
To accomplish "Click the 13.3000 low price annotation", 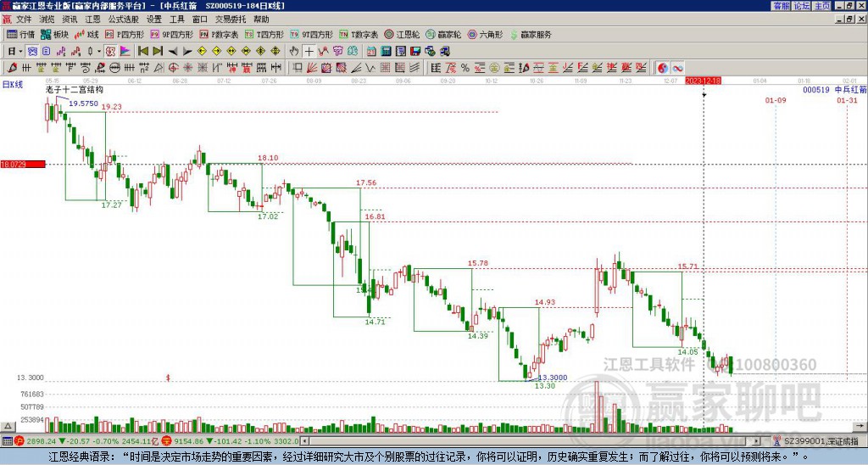I will (x=553, y=378).
